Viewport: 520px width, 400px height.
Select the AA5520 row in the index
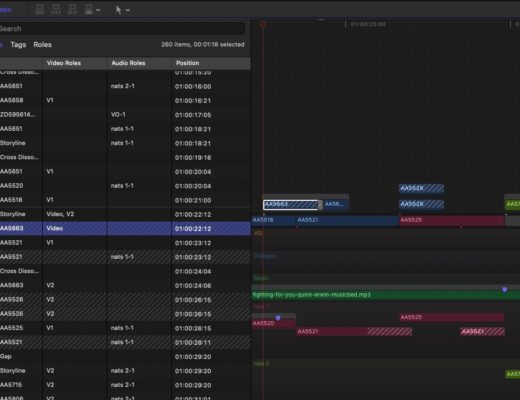125,186
